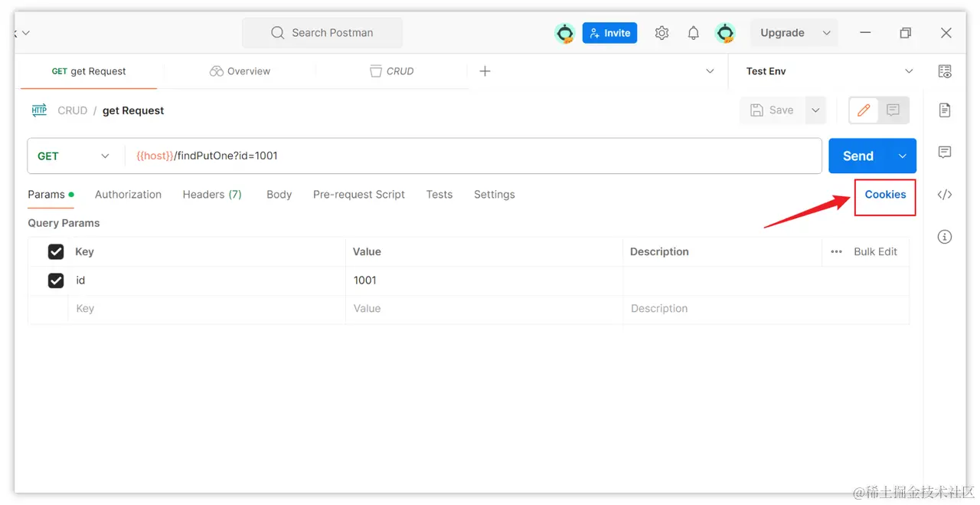
Task: Click the comment mode icon beside pencil
Action: click(x=893, y=110)
